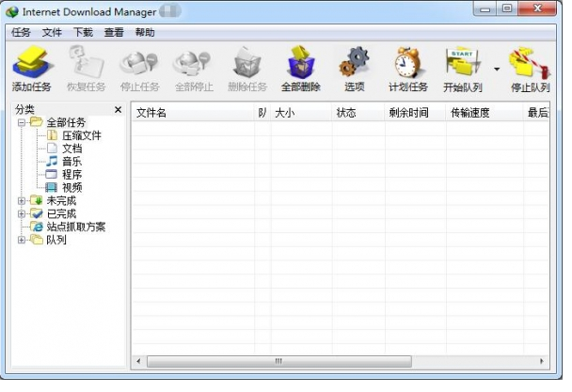
Task: Open the 文件 menu
Action: point(52,33)
